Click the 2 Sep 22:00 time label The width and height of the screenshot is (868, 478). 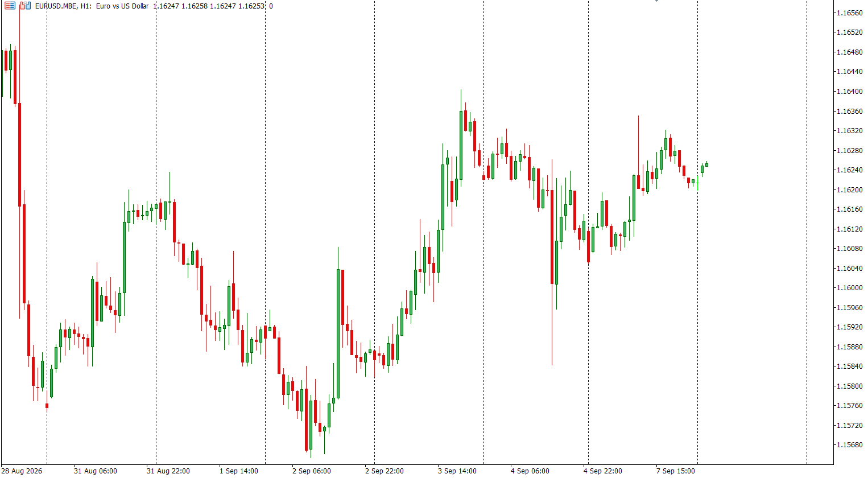pyautogui.click(x=385, y=471)
